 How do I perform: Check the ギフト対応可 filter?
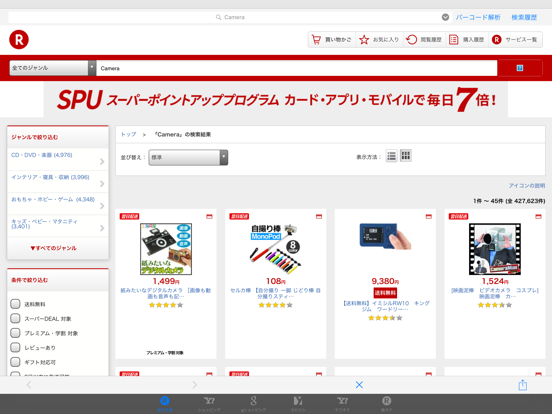tap(15, 362)
